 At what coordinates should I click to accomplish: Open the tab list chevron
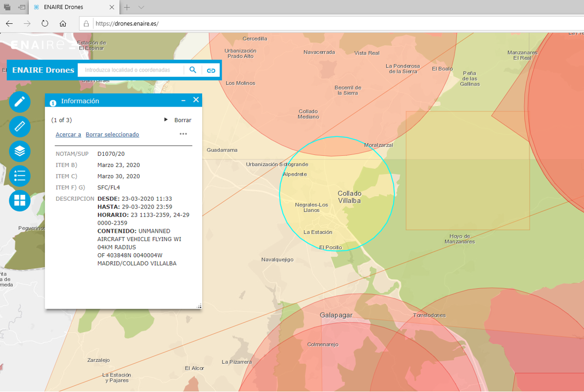point(141,7)
